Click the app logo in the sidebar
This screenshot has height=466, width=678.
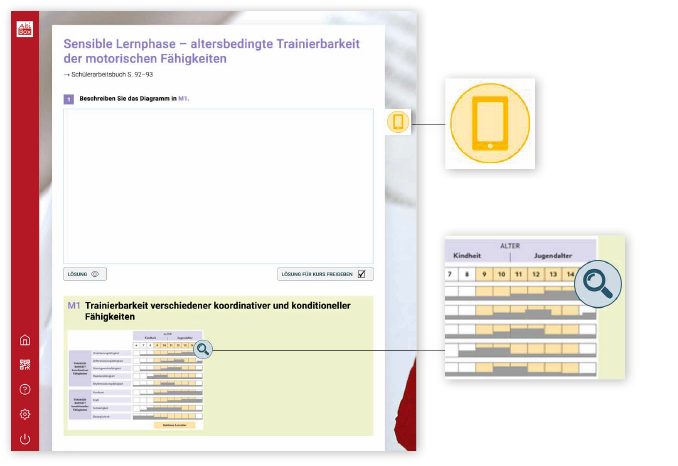pos(25,28)
